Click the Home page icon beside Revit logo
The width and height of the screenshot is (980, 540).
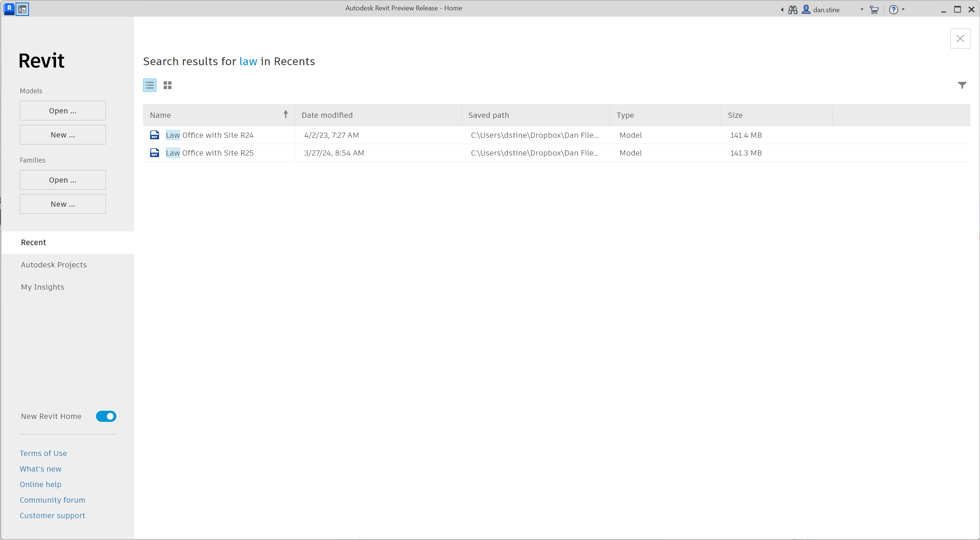tap(23, 9)
